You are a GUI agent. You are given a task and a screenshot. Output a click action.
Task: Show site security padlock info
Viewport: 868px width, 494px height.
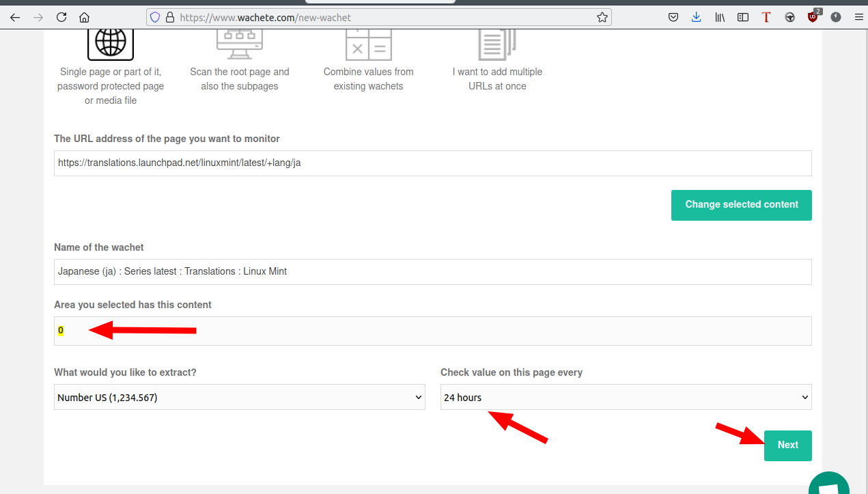click(169, 18)
